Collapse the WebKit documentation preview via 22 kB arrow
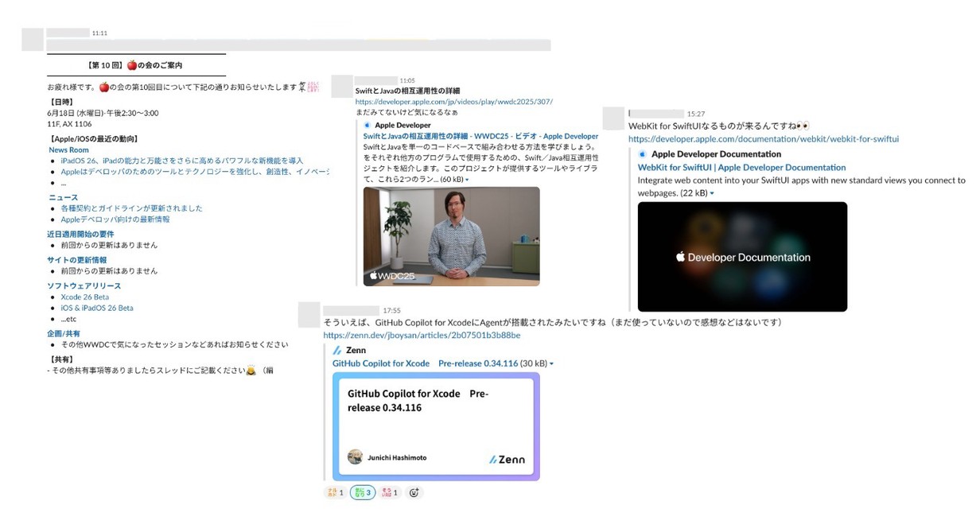Screen dimensions: 980x528 point(712,194)
